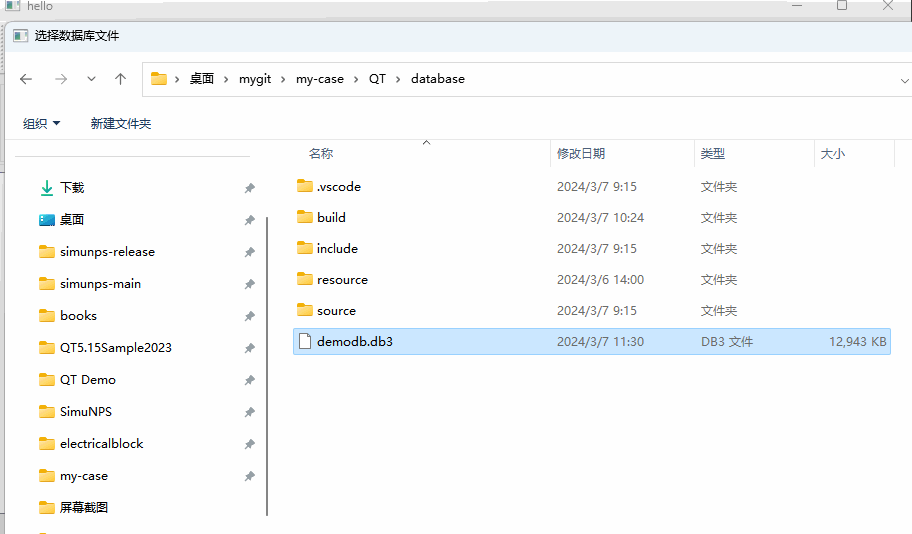Select books folder in sidebar
Screen dimensions: 912x534
click(x=79, y=316)
